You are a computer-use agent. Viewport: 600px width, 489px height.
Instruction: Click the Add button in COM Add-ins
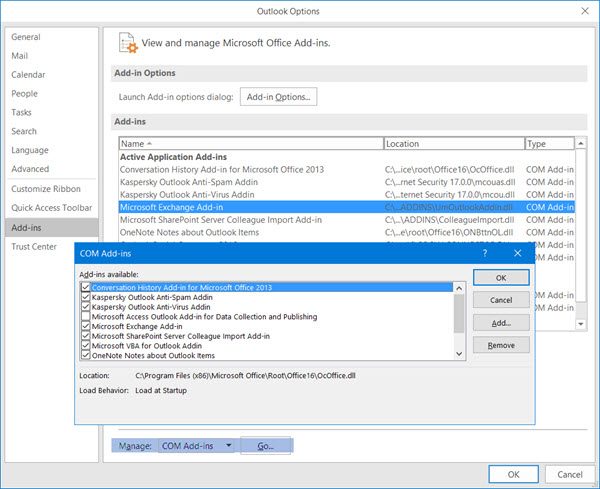(501, 323)
